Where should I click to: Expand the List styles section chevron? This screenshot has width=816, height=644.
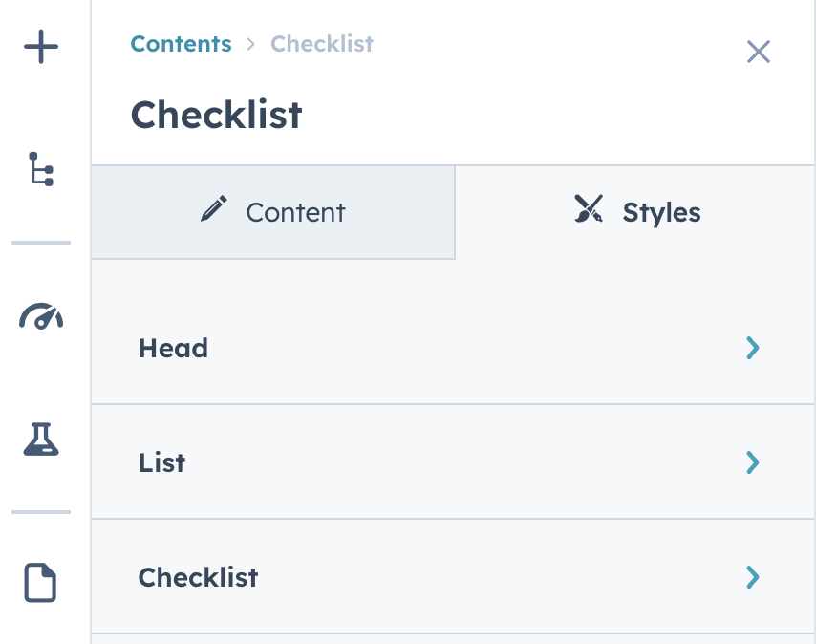click(753, 462)
